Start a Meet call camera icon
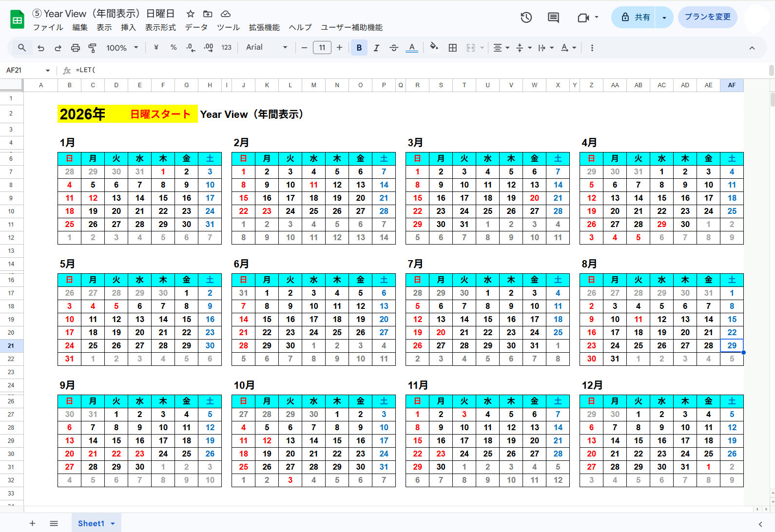Viewport: 775px width, 532px height. pyautogui.click(x=583, y=18)
